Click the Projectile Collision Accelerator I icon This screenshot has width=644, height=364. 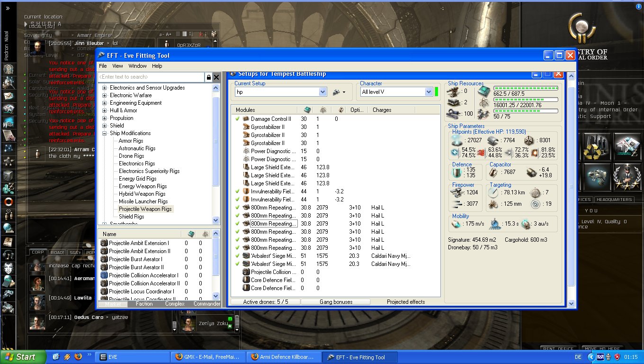point(104,275)
